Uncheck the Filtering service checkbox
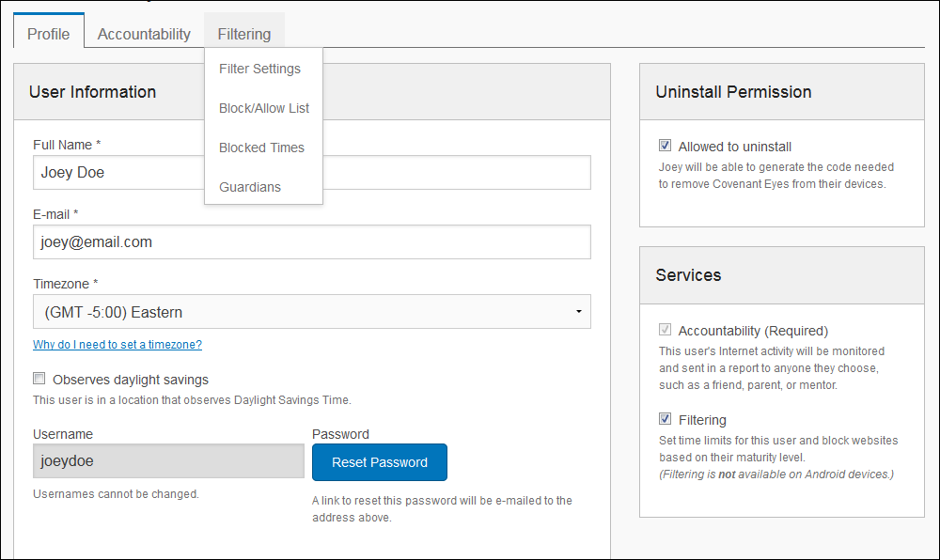Screen dimensions: 940x560 coord(665,419)
